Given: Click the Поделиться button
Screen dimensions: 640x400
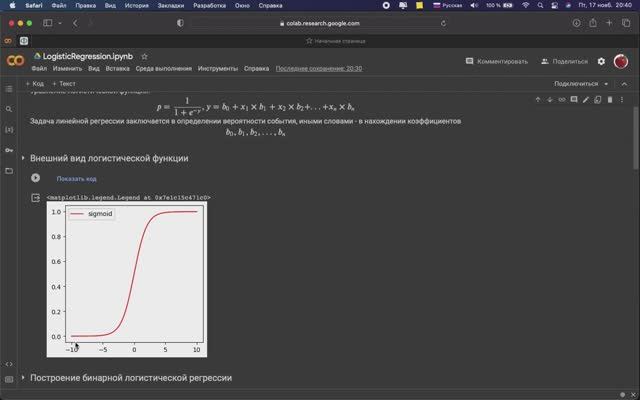Looking at the screenshot, I should [564, 61].
